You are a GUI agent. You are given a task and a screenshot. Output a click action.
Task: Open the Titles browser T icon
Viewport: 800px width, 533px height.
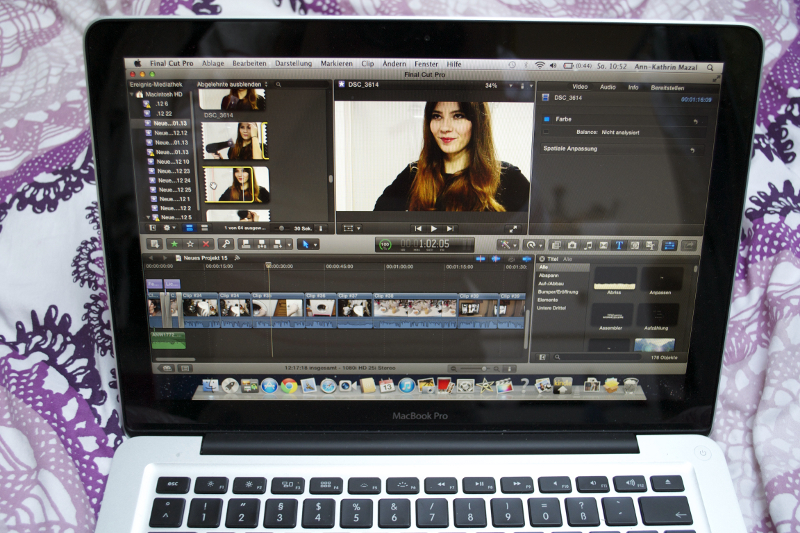click(x=619, y=245)
